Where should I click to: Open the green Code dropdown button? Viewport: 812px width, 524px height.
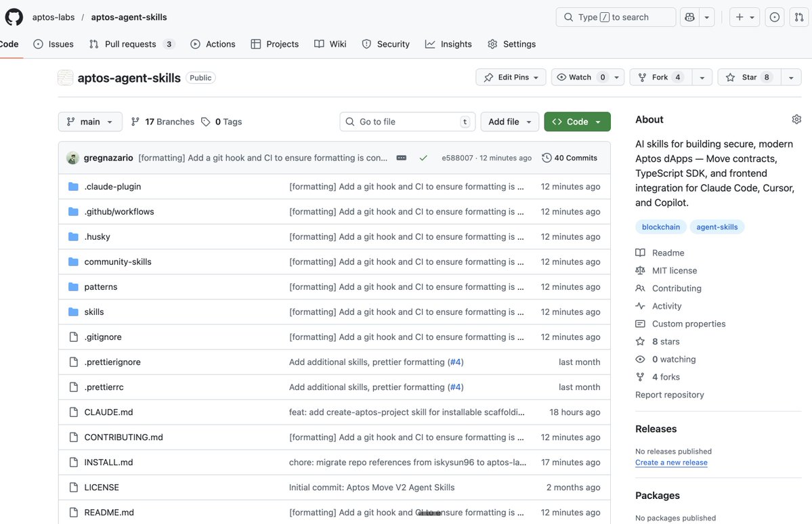pyautogui.click(x=577, y=122)
